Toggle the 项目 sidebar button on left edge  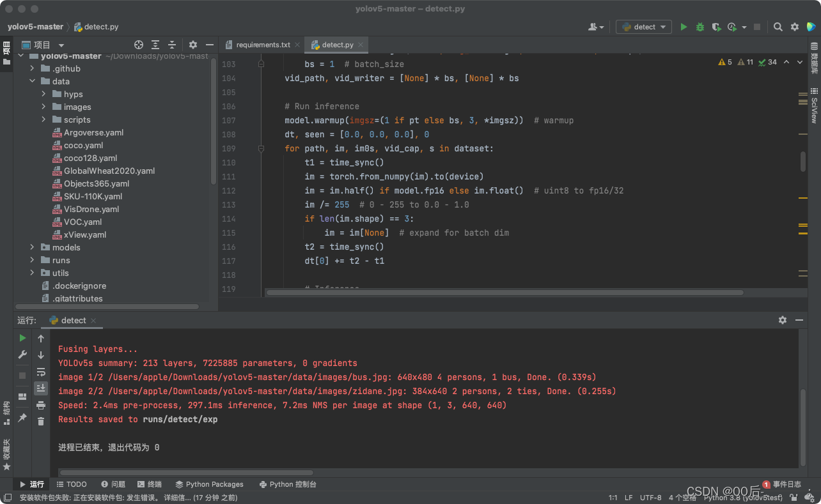click(6, 52)
